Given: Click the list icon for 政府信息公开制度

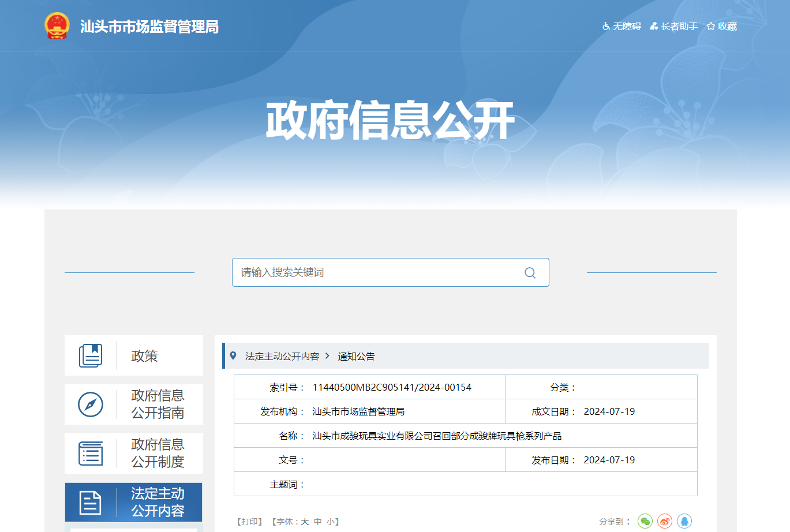Looking at the screenshot, I should point(91,454).
